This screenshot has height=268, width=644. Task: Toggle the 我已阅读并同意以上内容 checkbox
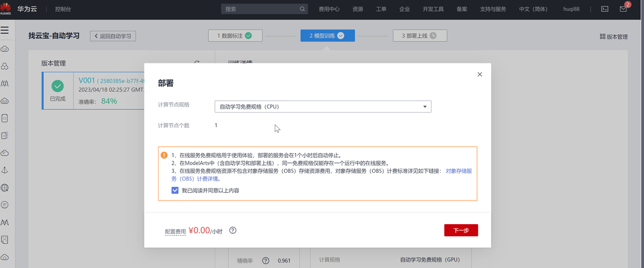[175, 190]
